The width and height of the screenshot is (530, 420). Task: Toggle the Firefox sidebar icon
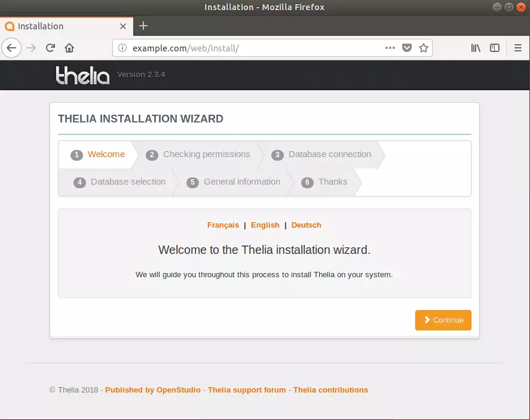click(495, 48)
